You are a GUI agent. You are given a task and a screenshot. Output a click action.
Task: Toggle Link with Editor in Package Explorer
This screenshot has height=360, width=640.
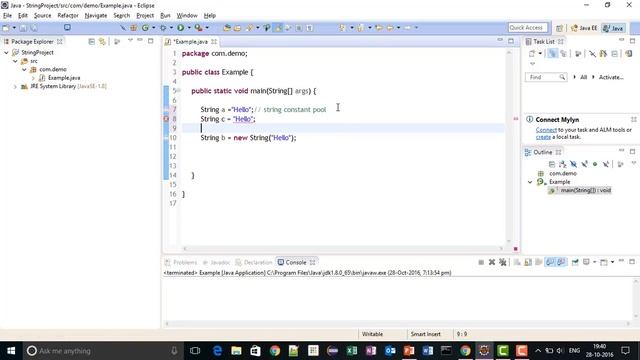coord(102,42)
